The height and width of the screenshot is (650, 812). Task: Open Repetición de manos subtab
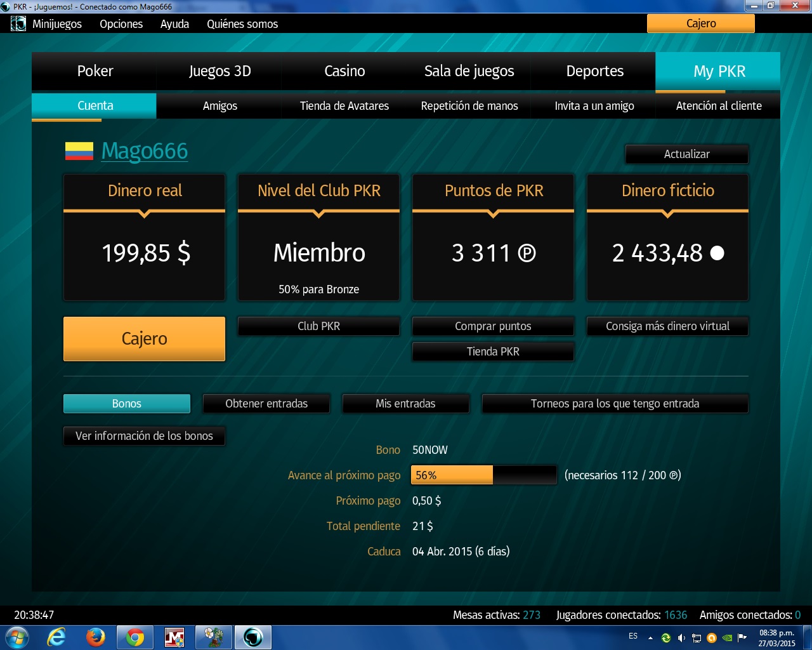coord(469,106)
